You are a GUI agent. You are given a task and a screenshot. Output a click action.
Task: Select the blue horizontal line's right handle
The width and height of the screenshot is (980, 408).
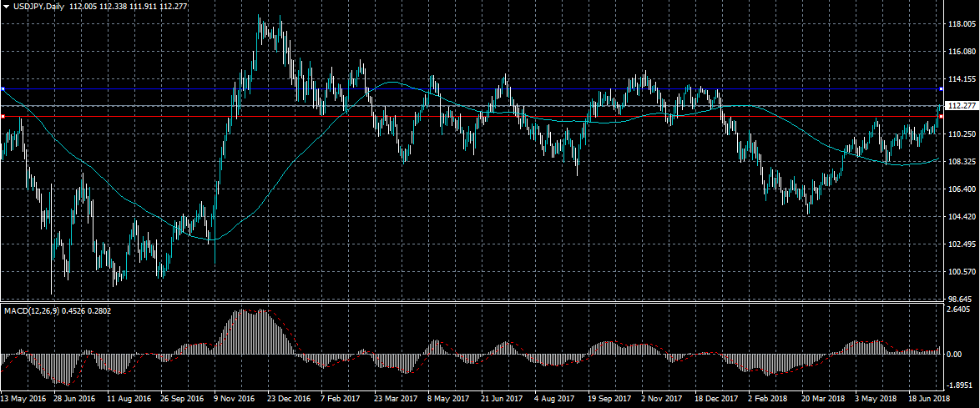tap(942, 88)
